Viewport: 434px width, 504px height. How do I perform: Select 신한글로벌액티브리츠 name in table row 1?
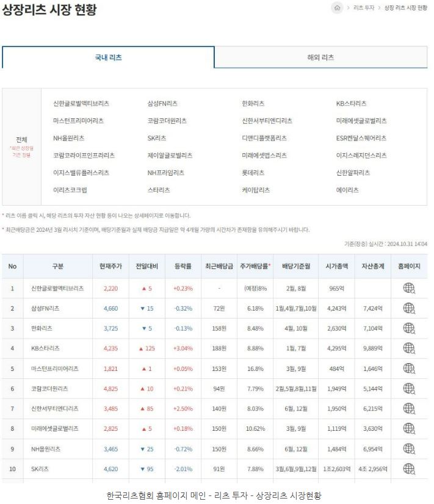(57, 289)
